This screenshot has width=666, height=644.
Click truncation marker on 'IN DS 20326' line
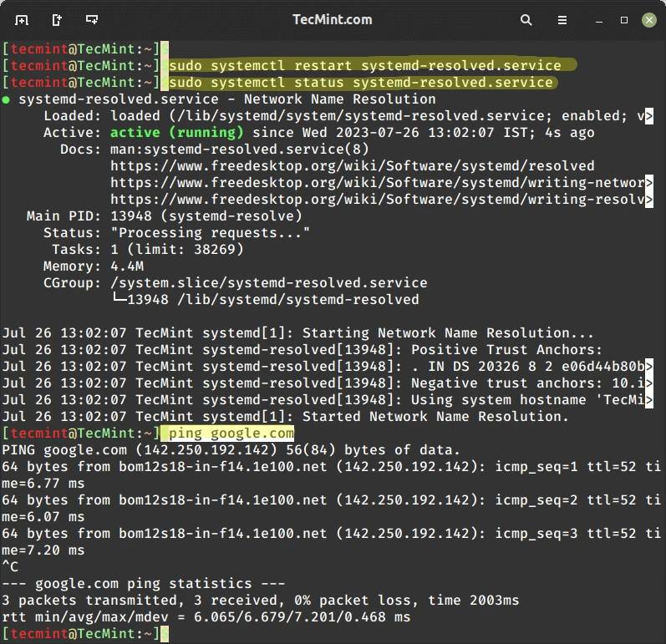(649, 367)
